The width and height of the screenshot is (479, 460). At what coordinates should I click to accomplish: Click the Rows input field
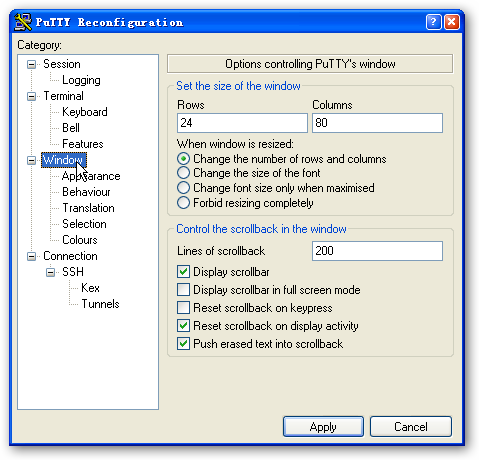point(242,123)
